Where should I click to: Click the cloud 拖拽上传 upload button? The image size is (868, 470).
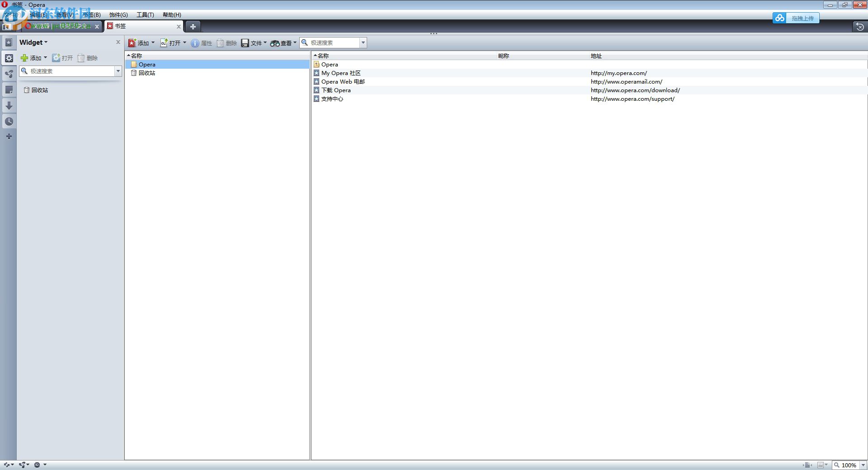click(x=796, y=18)
